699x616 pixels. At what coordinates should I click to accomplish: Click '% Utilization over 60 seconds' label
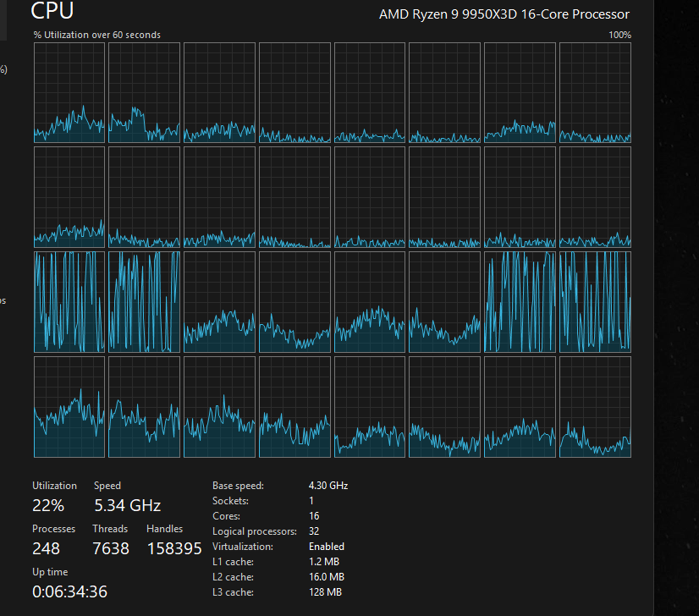tap(97, 35)
